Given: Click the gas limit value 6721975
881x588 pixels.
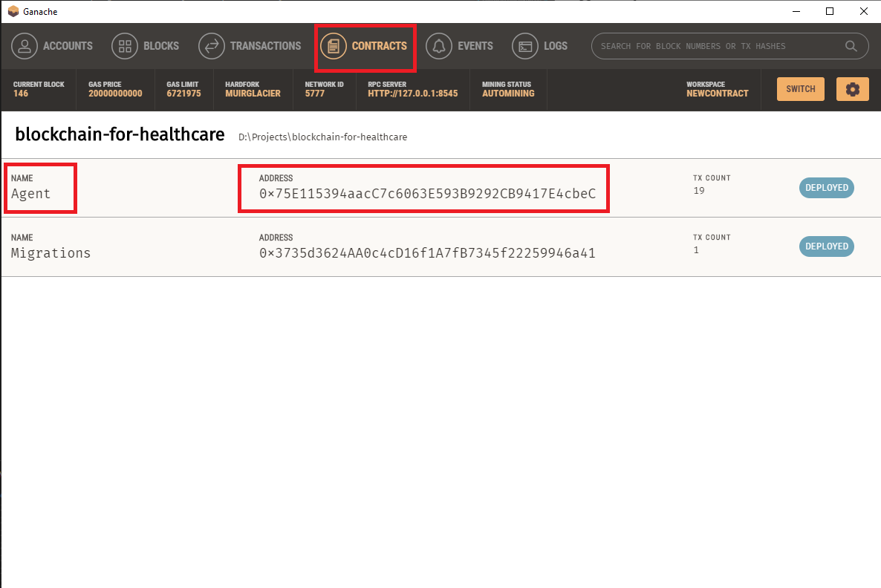Looking at the screenshot, I should [x=183, y=94].
